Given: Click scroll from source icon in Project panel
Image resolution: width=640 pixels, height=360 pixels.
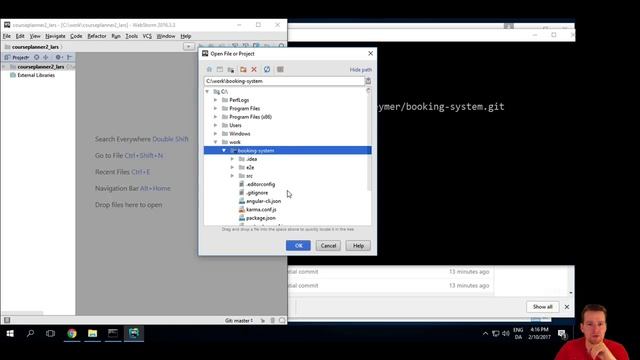Looking at the screenshot, I should tap(37, 57).
